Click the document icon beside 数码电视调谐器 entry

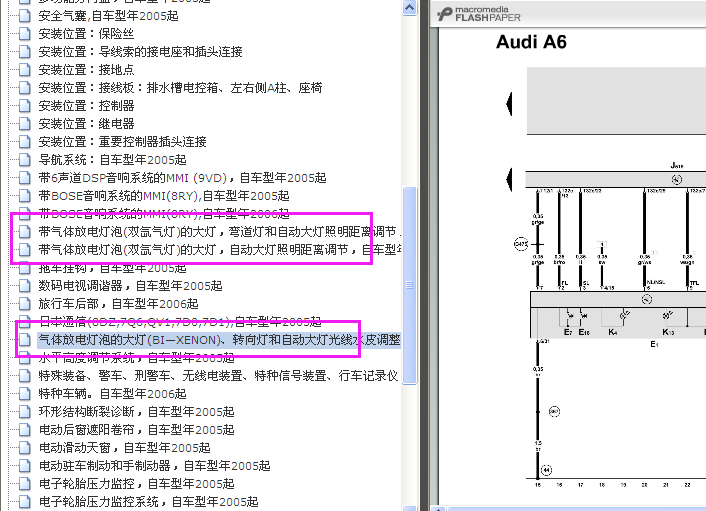[x=25, y=286]
